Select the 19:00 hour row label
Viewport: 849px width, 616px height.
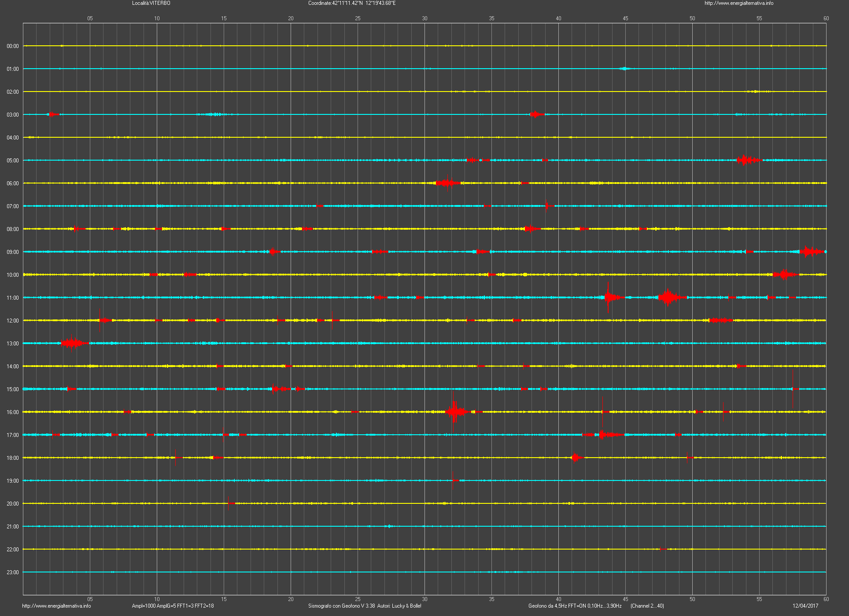[13, 481]
